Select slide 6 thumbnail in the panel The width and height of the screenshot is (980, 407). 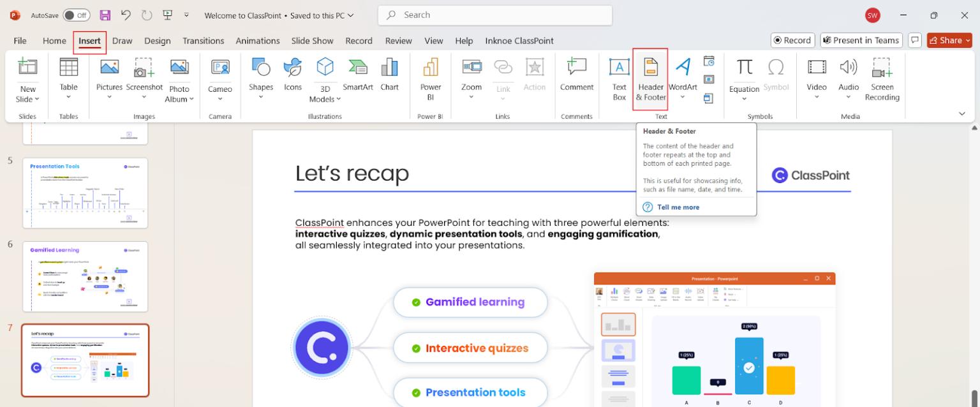coord(85,277)
